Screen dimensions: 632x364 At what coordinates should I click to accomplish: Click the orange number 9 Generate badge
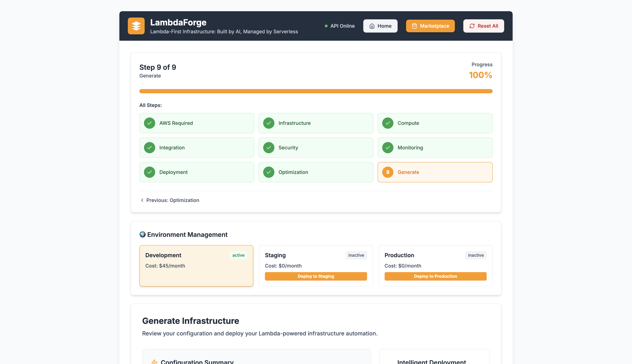click(x=387, y=172)
